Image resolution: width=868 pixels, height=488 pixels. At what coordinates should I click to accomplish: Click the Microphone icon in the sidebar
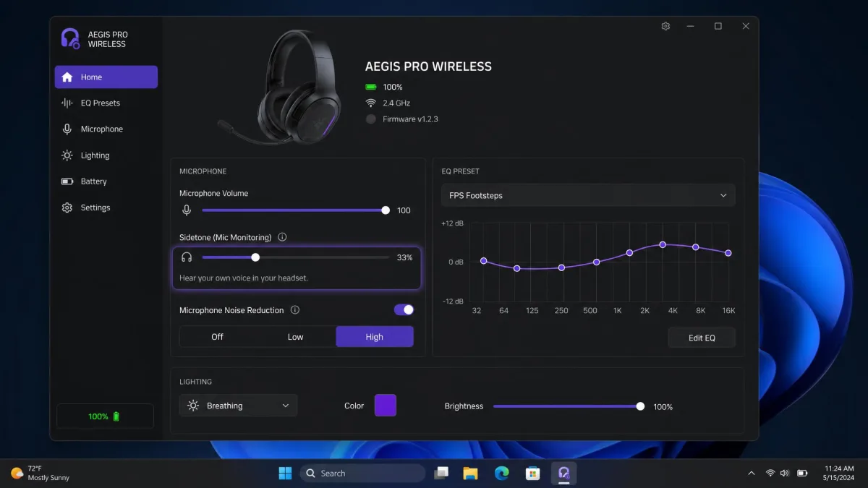[x=67, y=129]
